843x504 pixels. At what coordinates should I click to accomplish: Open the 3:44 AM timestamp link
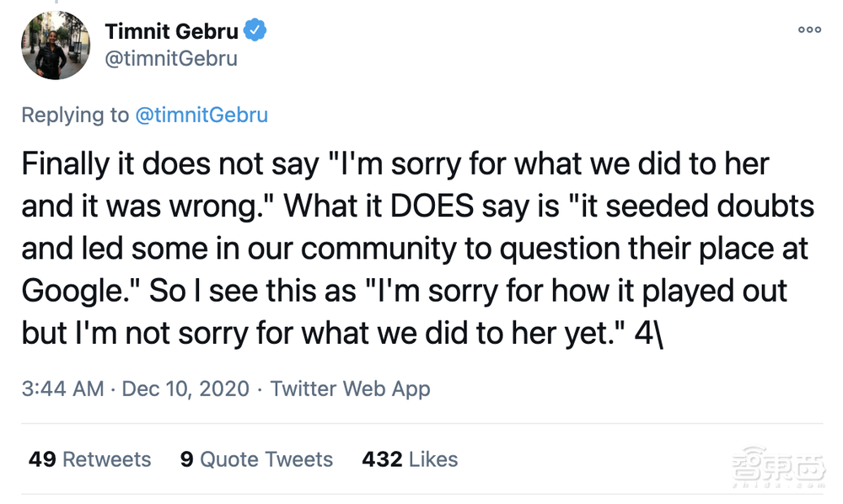tap(62, 389)
